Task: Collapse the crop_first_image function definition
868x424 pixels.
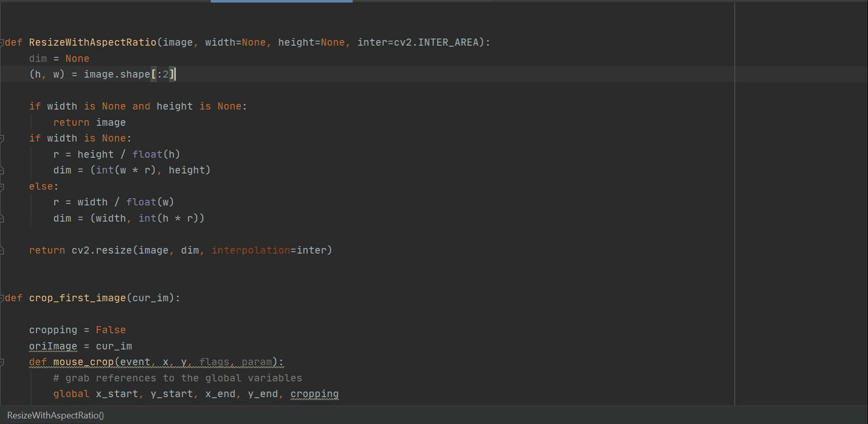Action: point(2,298)
